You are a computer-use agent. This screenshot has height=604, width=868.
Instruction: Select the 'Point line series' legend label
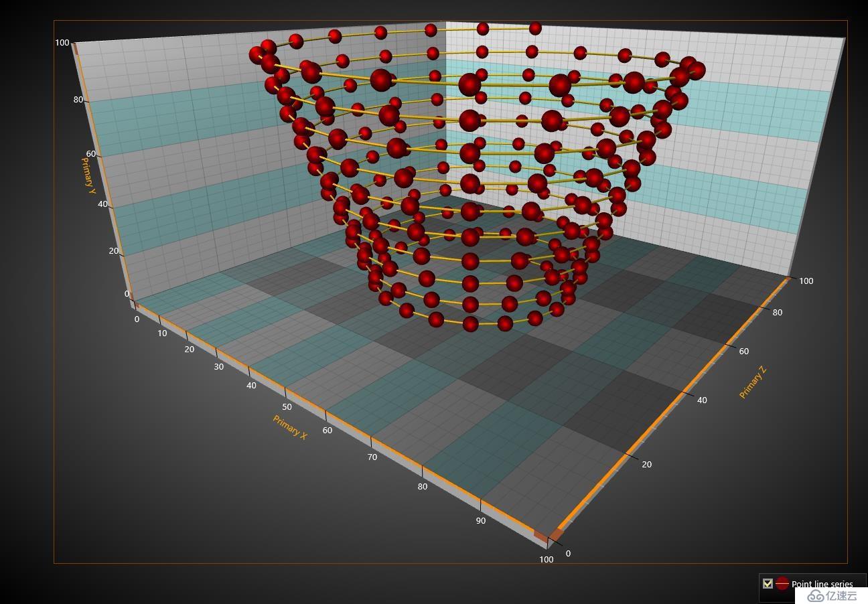point(822,584)
